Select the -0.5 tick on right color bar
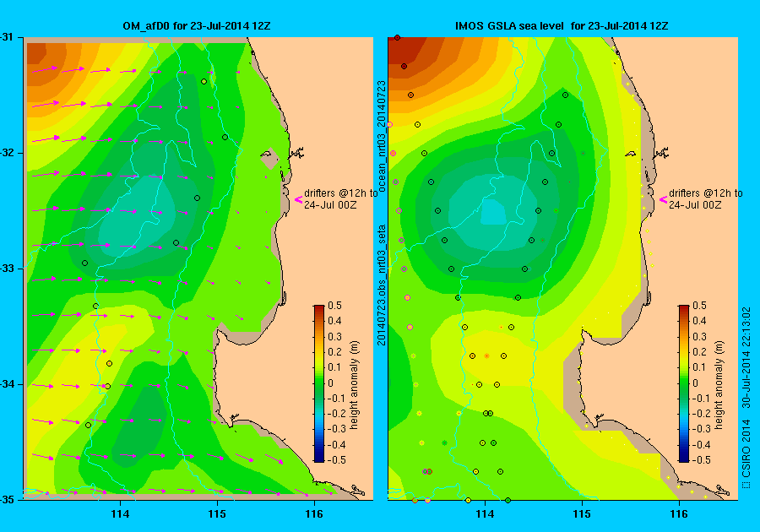Screen dimensions: 760x532 pyautogui.click(x=702, y=460)
